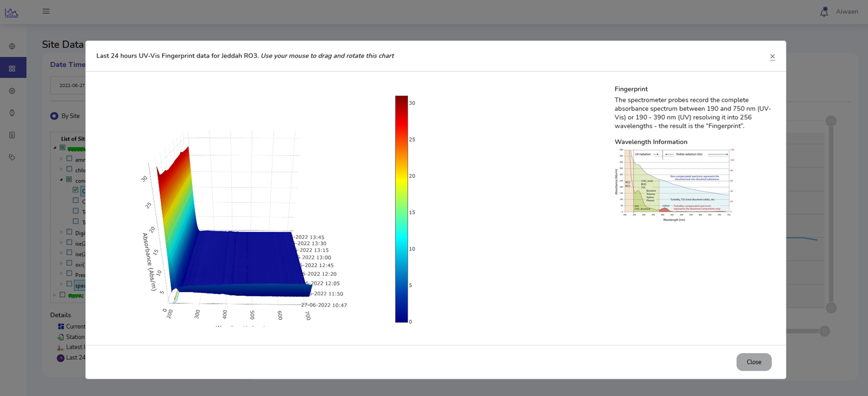Click the Absorbance (Abs/m) axis label
Image resolution: width=868 pixels, height=396 pixels.
tap(149, 262)
